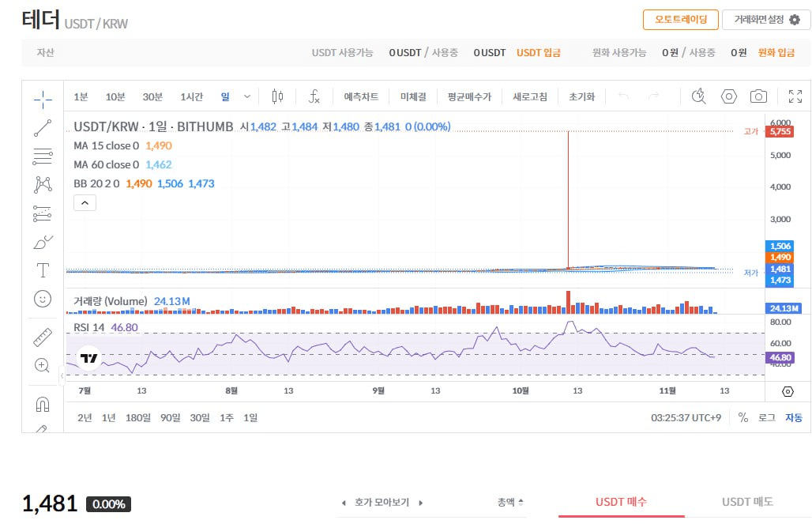Toggle 로그 logarithmic scale
812x524 pixels.
766,417
